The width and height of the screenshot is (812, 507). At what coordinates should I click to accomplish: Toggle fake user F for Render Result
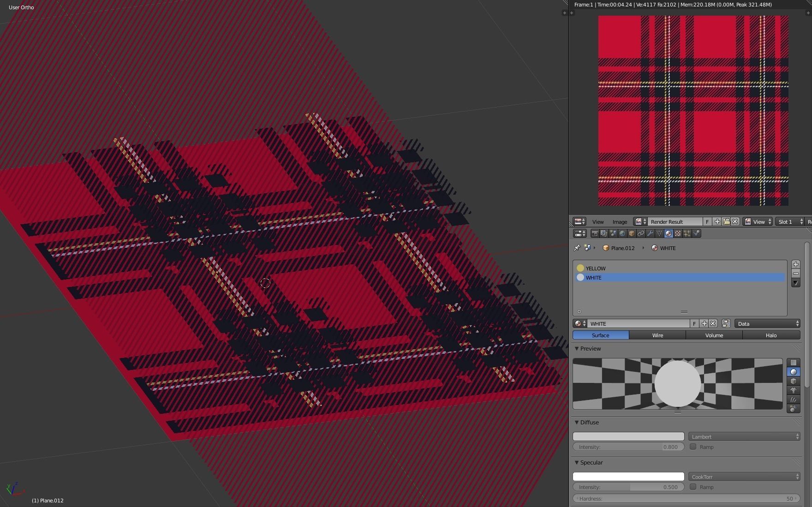[707, 222]
